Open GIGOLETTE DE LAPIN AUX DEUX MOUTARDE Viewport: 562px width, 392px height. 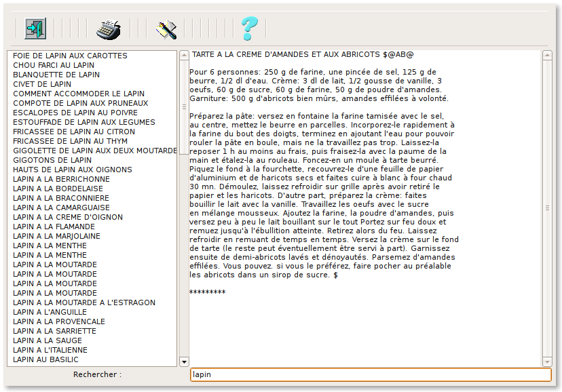coord(94,151)
